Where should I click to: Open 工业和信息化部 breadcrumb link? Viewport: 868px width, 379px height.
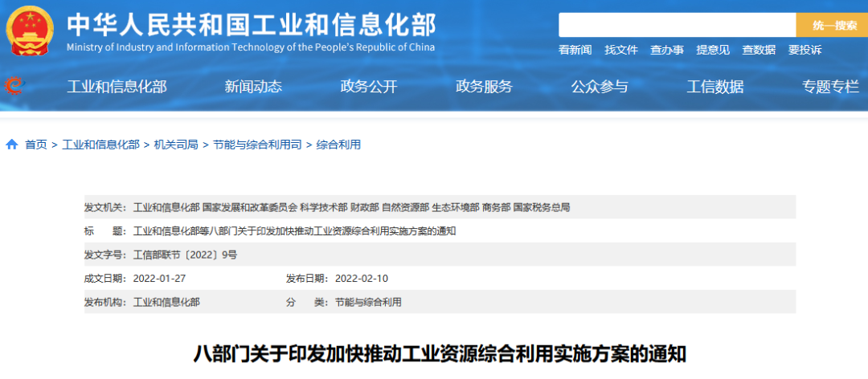[x=100, y=145]
